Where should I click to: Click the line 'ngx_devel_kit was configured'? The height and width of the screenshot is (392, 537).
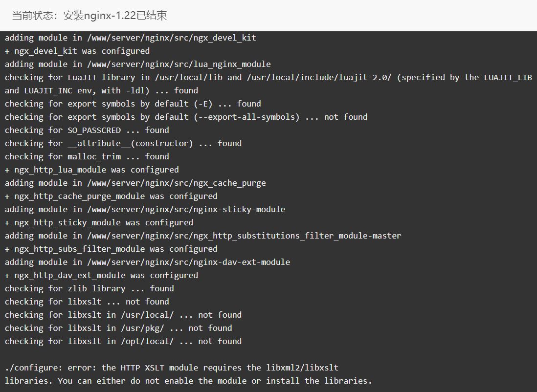pos(77,51)
